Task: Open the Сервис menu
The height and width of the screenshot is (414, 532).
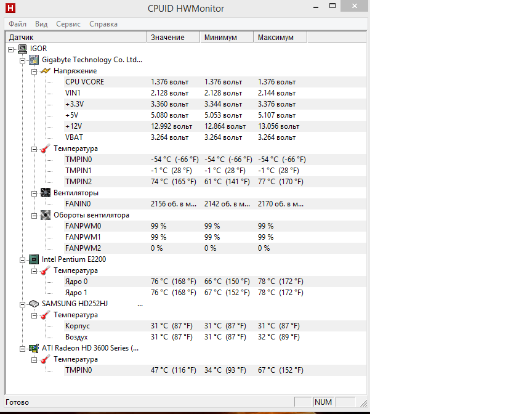Action: (x=68, y=24)
